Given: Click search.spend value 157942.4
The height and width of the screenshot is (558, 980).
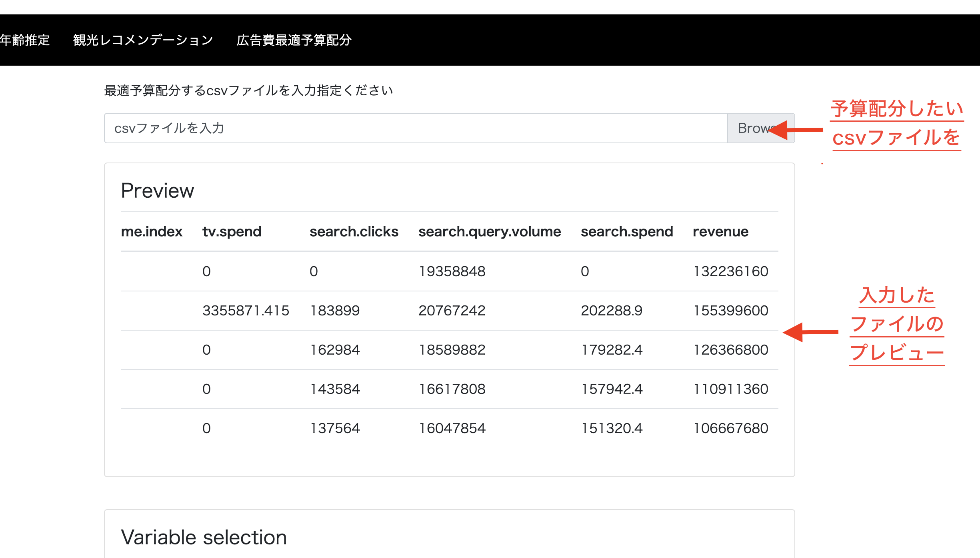Looking at the screenshot, I should (x=611, y=389).
